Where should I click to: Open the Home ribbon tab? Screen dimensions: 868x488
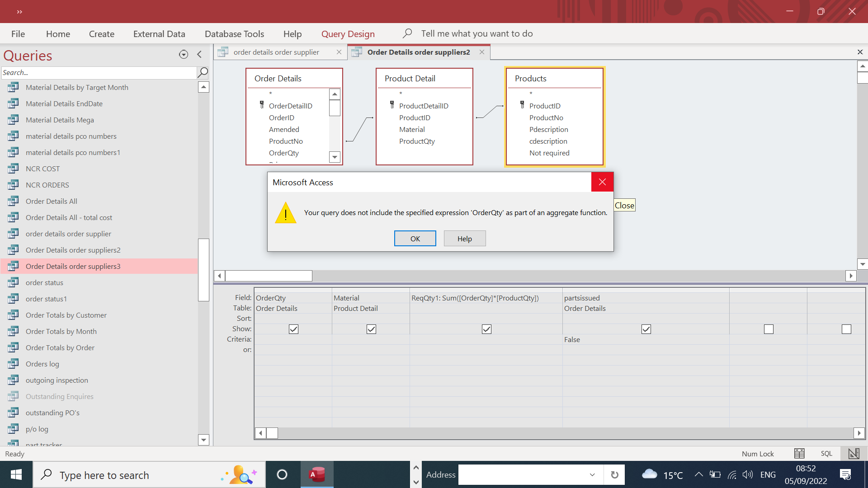click(x=58, y=34)
